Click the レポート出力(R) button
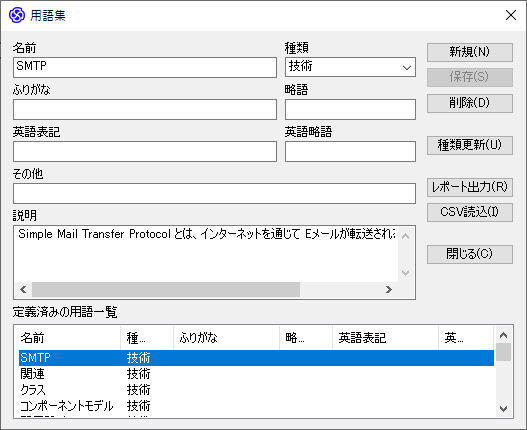527x430 pixels. click(470, 187)
